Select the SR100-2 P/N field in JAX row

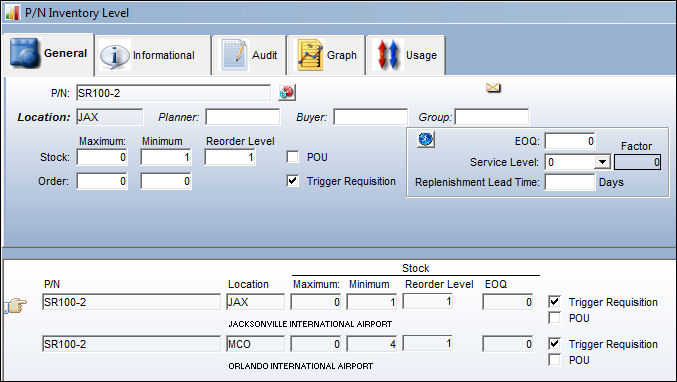click(131, 302)
